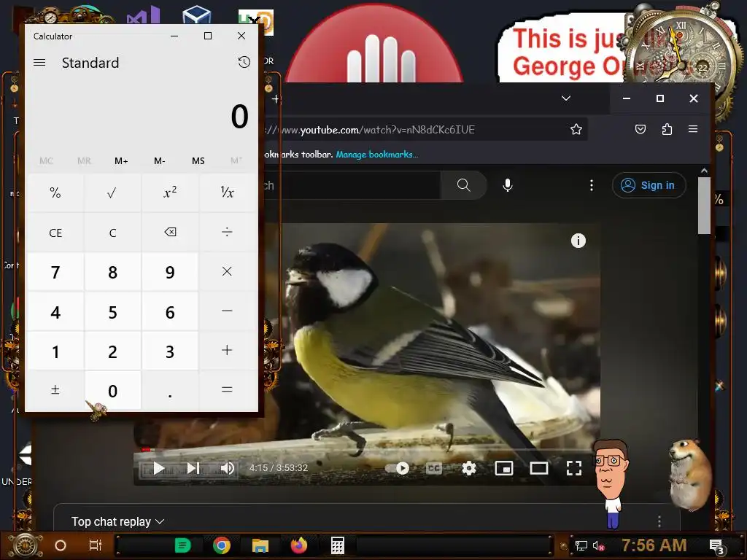Viewport: 747px width, 560px height.
Task: Expand Firefox list all tabs chevron
Action: pos(566,98)
